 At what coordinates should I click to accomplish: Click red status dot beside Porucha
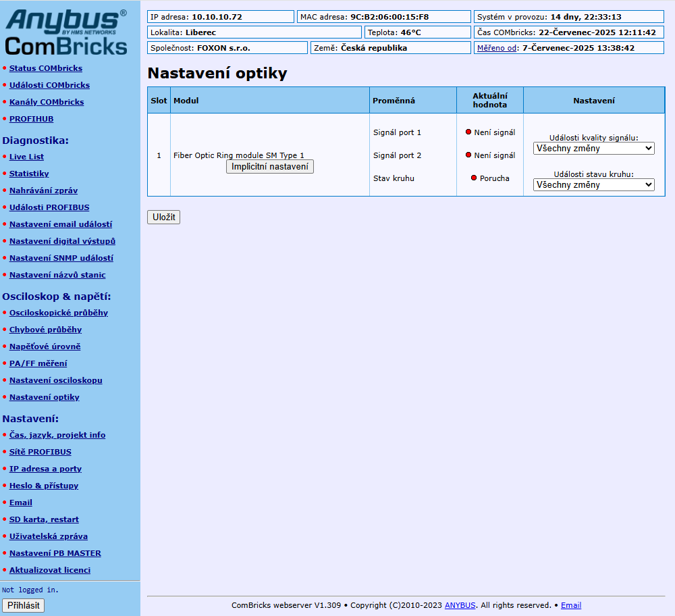coord(474,178)
